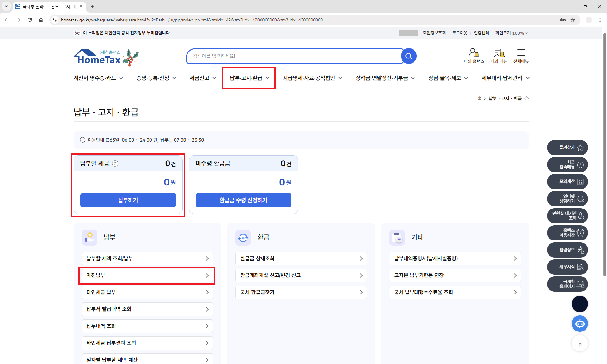Click the blue search magnifier button
This screenshot has height=364, width=607.
[408, 56]
